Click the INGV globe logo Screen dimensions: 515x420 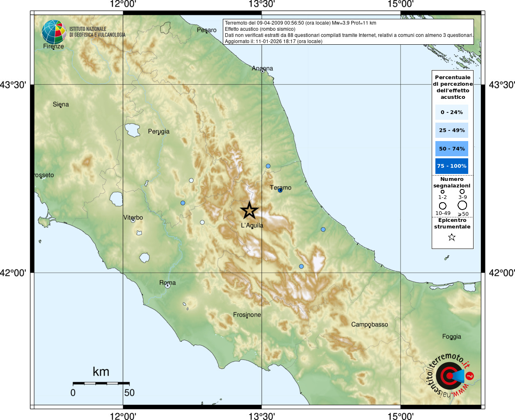(x=54, y=32)
